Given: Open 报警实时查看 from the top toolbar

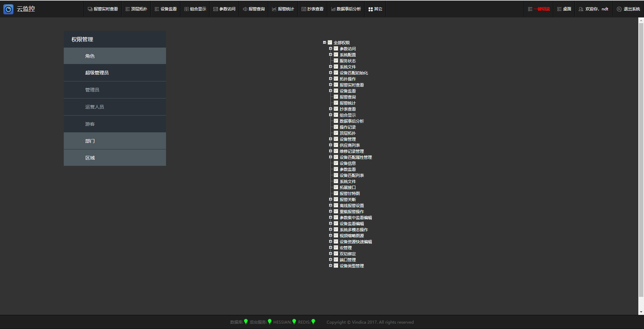Looking at the screenshot, I should pos(103,9).
